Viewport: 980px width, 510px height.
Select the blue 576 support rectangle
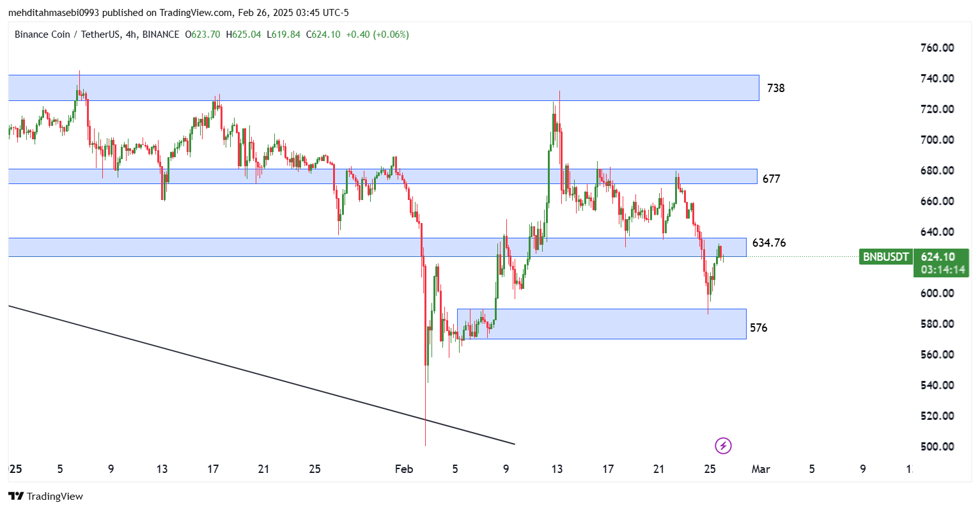coord(602,324)
